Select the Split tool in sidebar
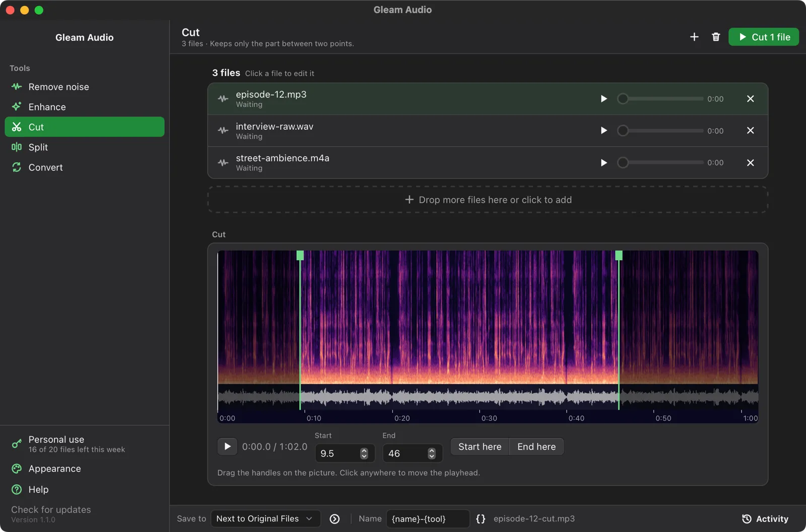This screenshot has width=806, height=532. coord(84,147)
